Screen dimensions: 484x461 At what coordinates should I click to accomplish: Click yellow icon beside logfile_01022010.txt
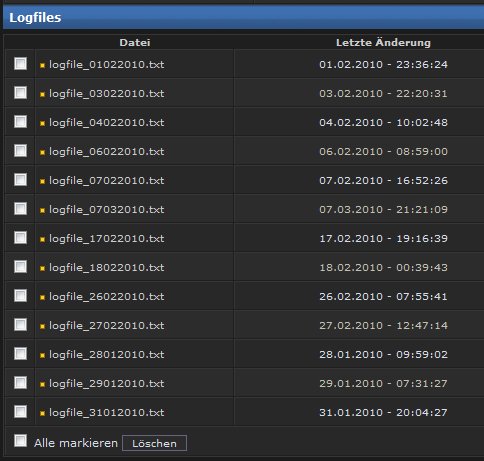(x=42, y=65)
